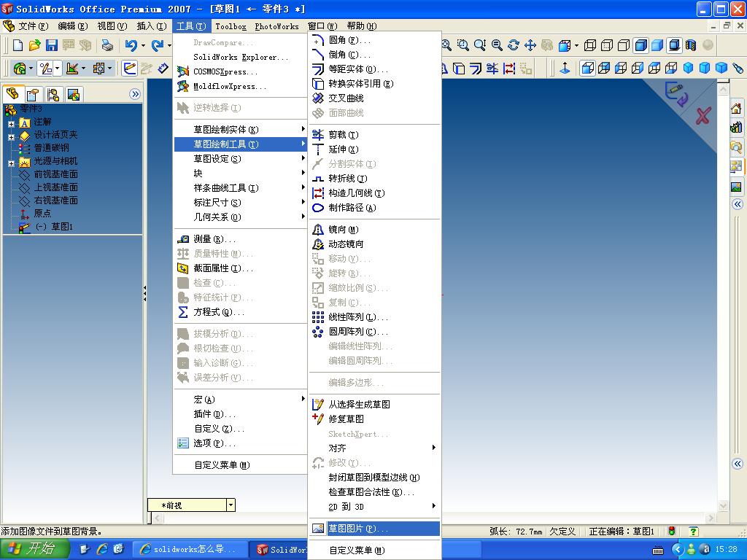
Task: Select 前视基准面 in feature tree
Action: coord(55,174)
